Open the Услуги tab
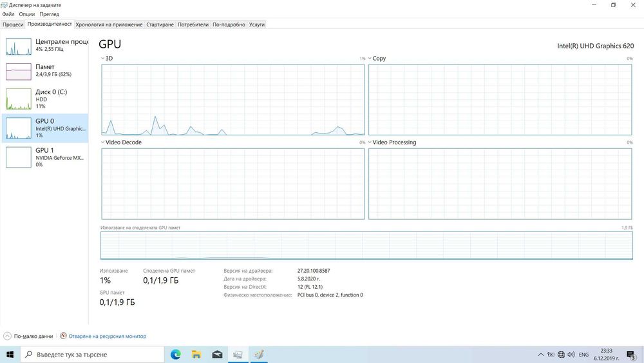This screenshot has width=644, height=363. click(x=257, y=25)
